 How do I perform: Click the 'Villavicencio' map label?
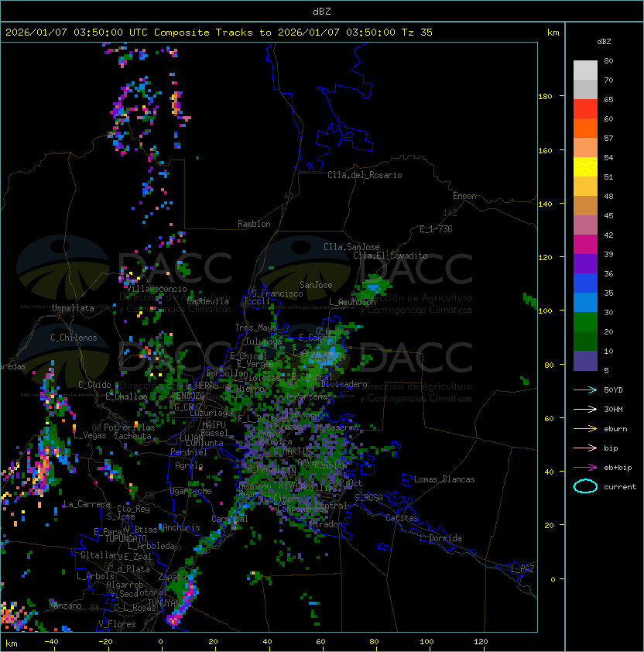point(156,289)
